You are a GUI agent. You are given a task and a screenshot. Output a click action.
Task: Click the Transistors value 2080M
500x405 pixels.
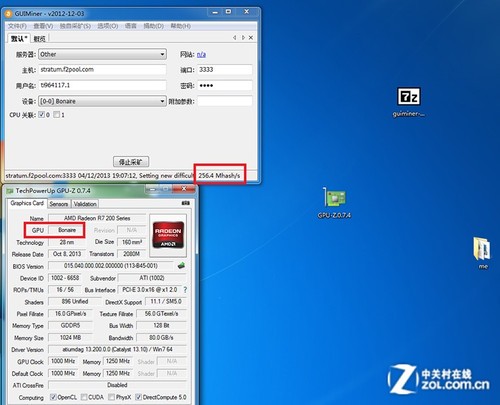[132, 254]
